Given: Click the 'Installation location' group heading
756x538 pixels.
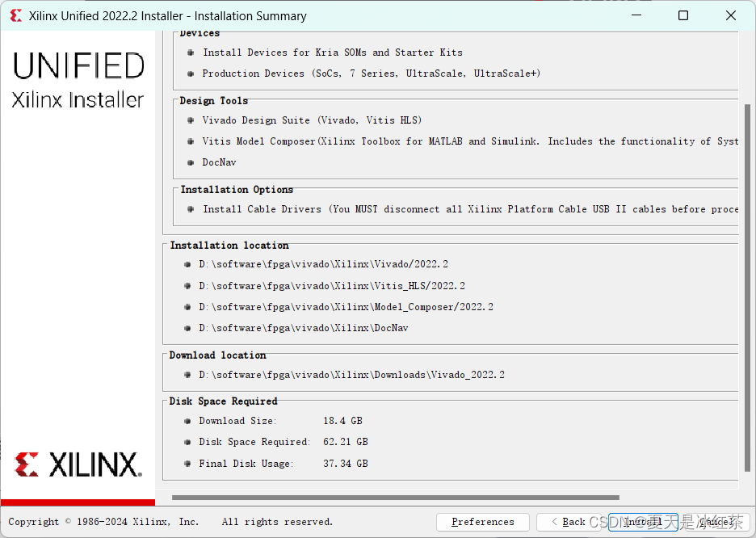Looking at the screenshot, I should (x=229, y=246).
